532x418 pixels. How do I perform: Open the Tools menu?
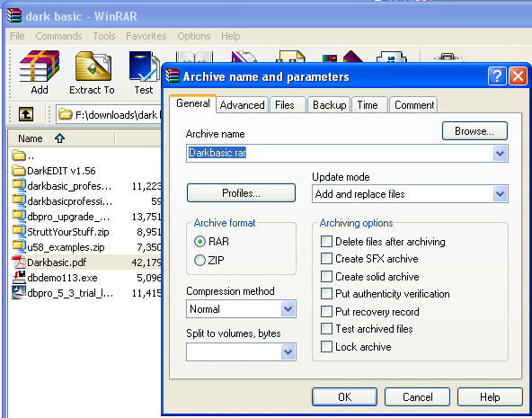104,36
